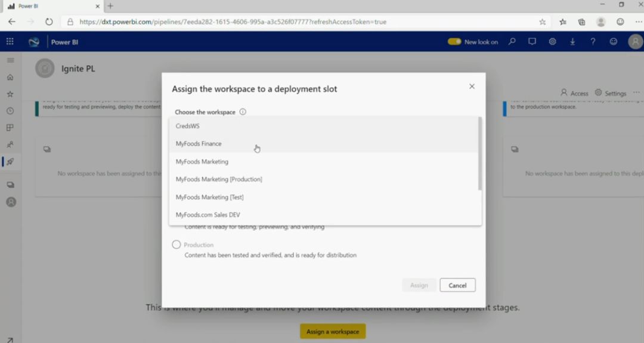Image resolution: width=644 pixels, height=343 pixels.
Task: Open Deployment pipelines rocket icon
Action: (x=10, y=162)
